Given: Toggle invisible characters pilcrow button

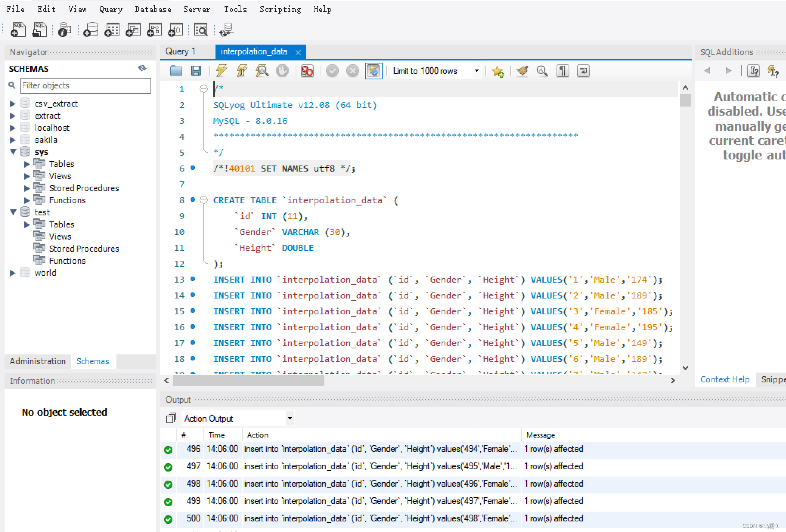Looking at the screenshot, I should click(x=563, y=71).
